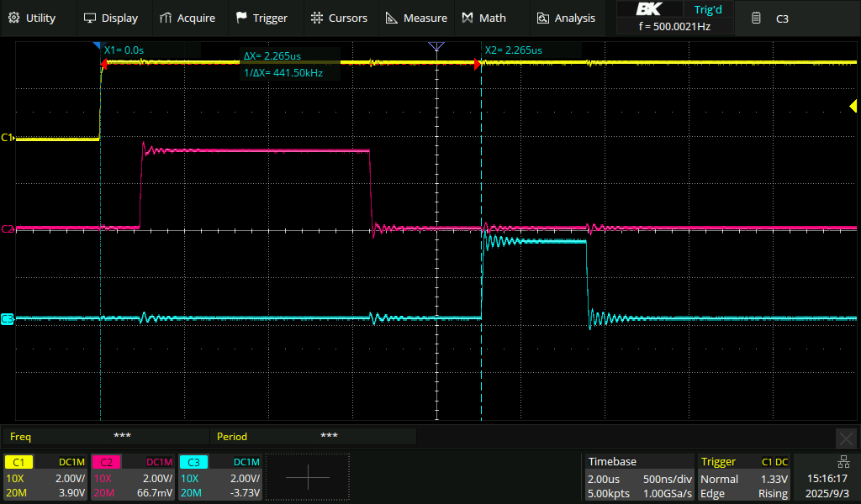This screenshot has width=861, height=504.
Task: Click the Trig'd run status indicator
Action: click(708, 9)
